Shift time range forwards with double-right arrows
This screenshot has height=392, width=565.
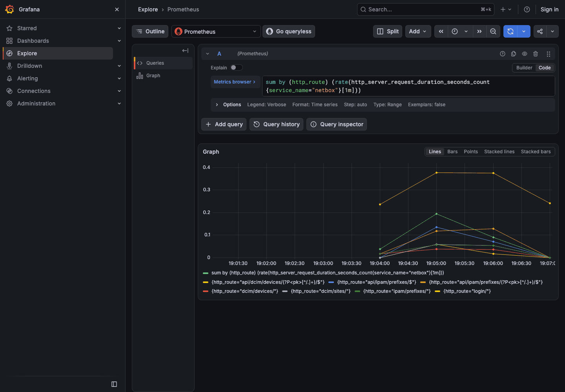pos(479,31)
